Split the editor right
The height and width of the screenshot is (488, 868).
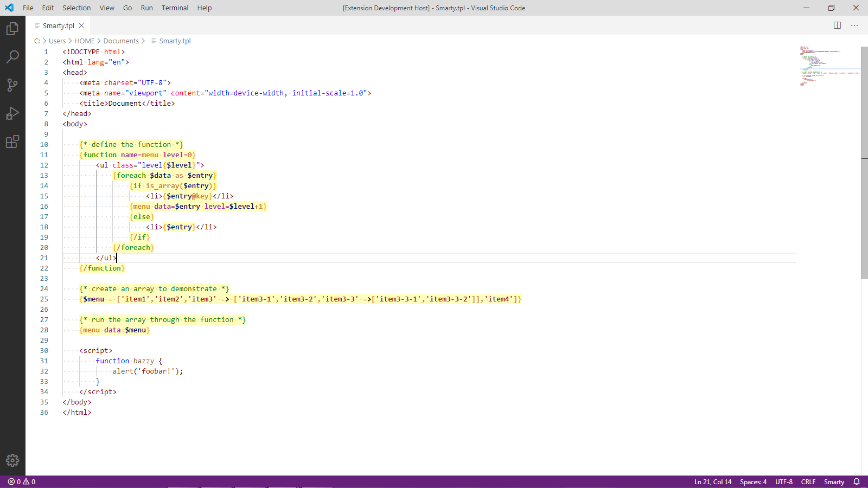pos(837,25)
